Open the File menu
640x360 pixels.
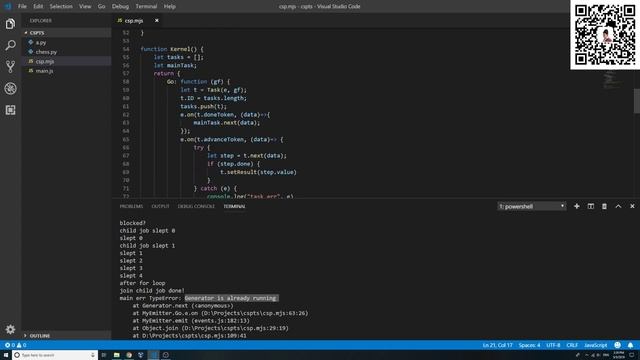click(22, 7)
